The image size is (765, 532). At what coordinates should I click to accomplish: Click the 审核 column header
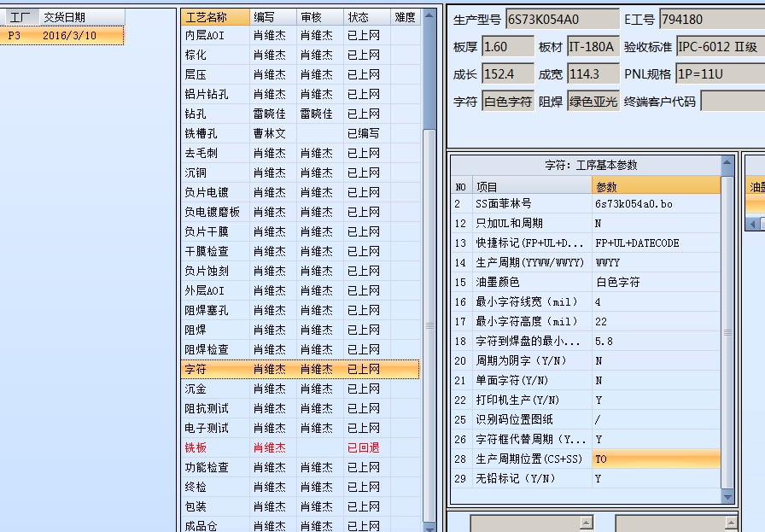319,17
